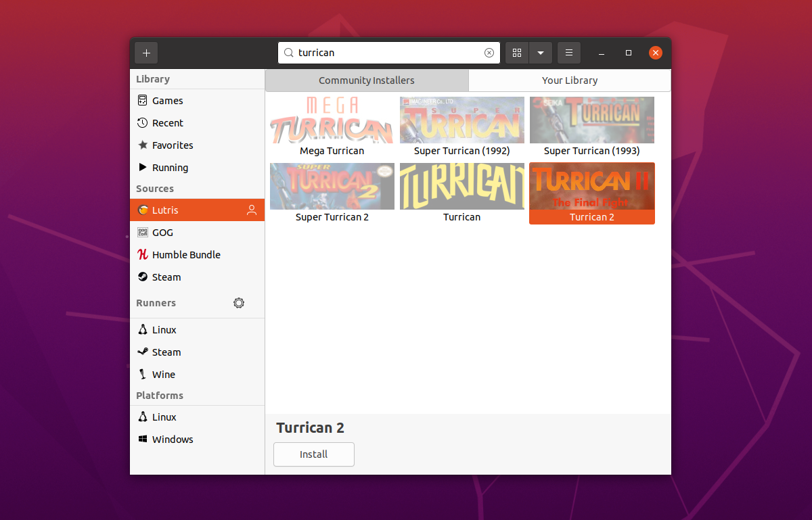The width and height of the screenshot is (812, 520).
Task: Choose the Steam source entry
Action: [166, 277]
